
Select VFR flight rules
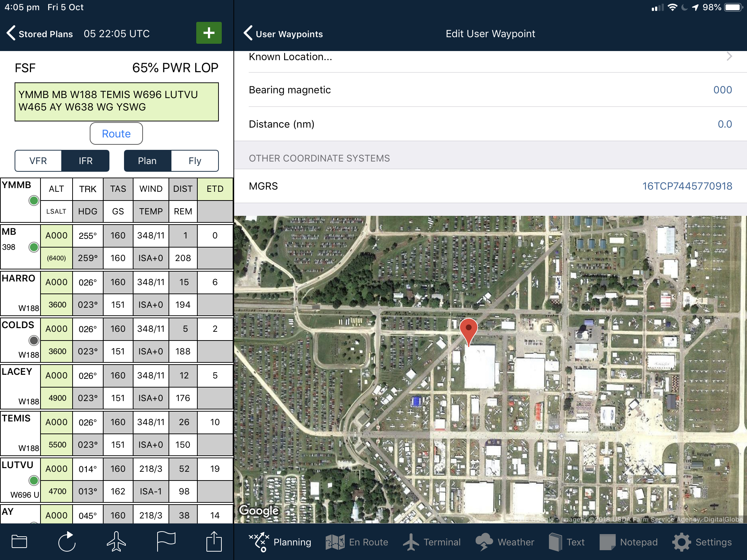(x=38, y=161)
